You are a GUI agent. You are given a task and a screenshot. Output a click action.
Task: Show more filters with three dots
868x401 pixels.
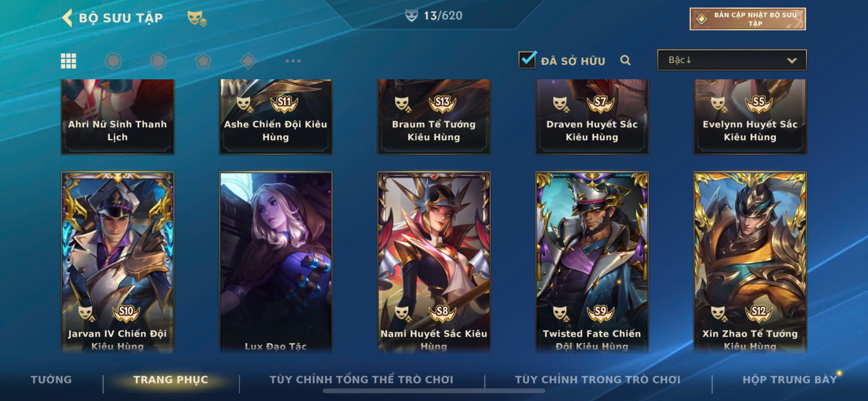click(x=293, y=61)
